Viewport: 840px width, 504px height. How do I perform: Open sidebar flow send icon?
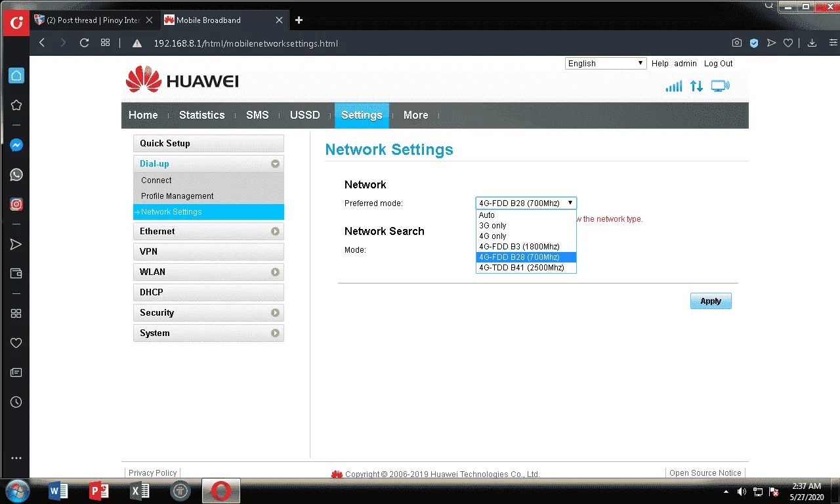[x=16, y=245]
